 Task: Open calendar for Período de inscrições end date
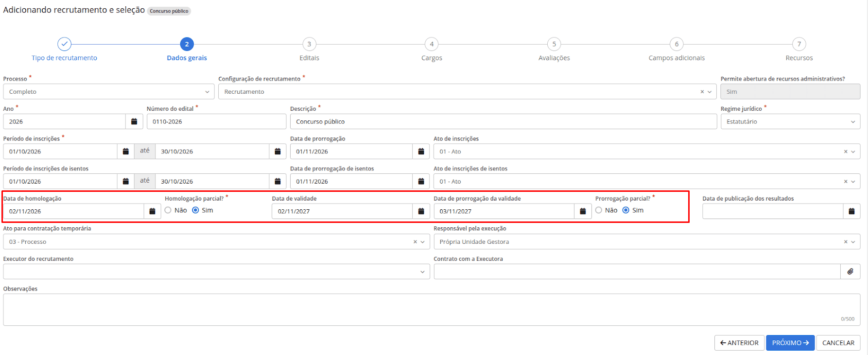(x=278, y=152)
